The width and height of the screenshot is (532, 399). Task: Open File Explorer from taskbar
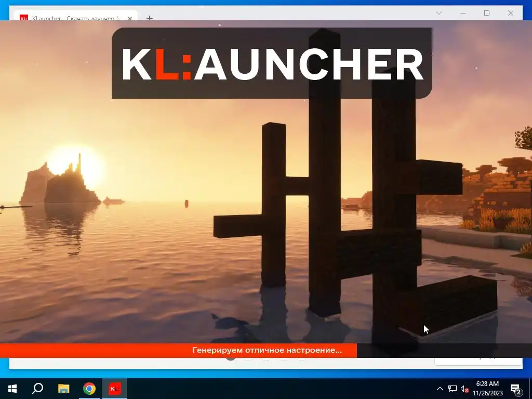point(63,389)
